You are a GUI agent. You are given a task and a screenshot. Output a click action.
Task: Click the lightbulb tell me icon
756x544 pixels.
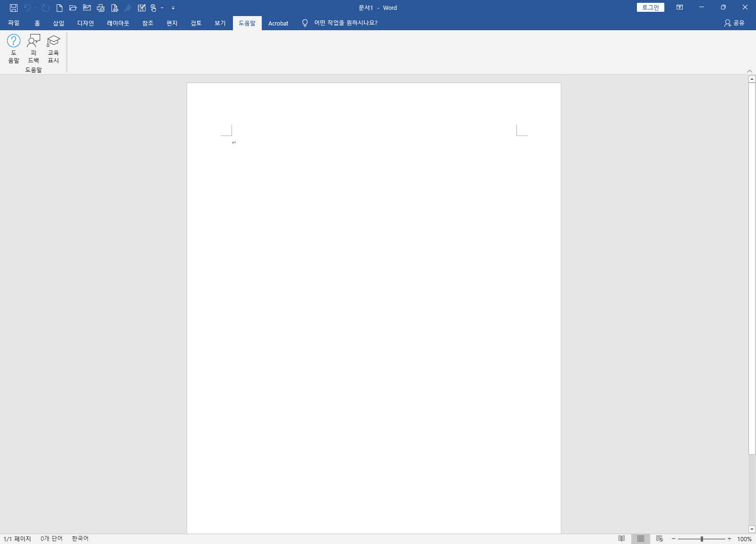pyautogui.click(x=305, y=23)
